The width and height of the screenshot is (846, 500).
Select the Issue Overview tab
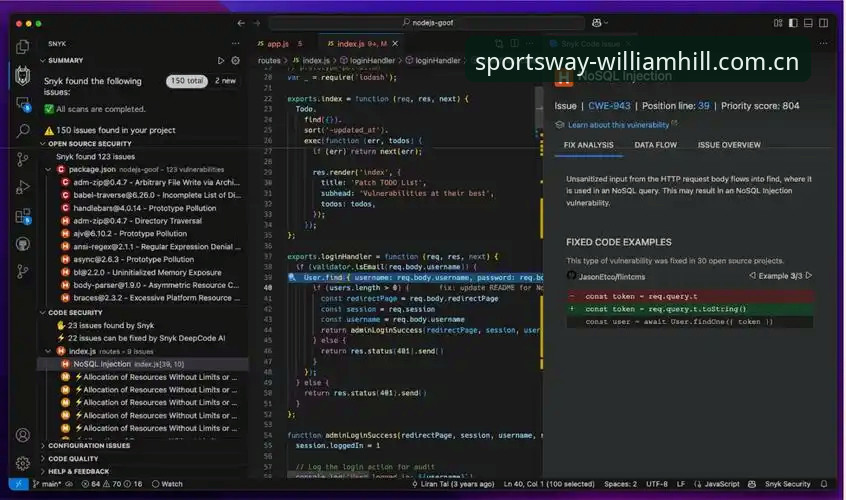tap(729, 145)
